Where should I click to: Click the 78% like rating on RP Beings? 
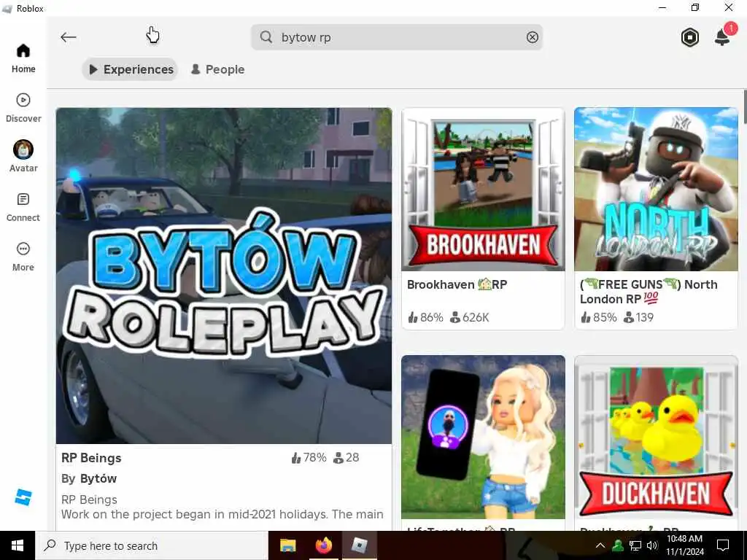click(309, 458)
